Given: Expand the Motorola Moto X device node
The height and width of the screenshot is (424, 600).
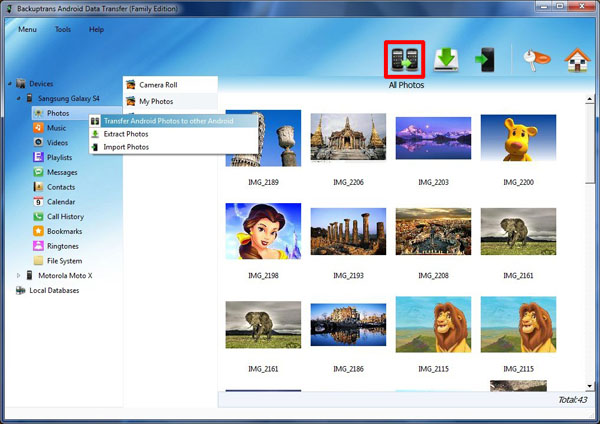Looking at the screenshot, I should click(x=18, y=275).
